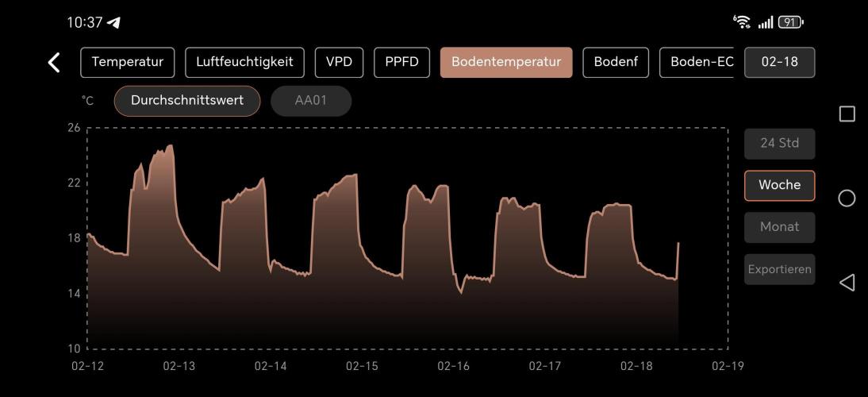Tap the 02-13 peak on the chart
Image resolution: width=868 pixels, height=397 pixels.
pyautogui.click(x=169, y=146)
